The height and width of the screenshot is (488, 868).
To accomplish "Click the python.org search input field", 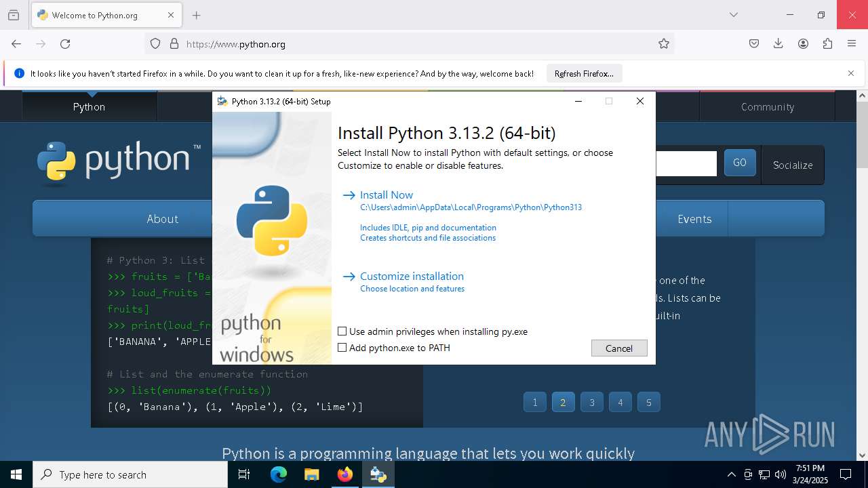I will click(x=686, y=163).
